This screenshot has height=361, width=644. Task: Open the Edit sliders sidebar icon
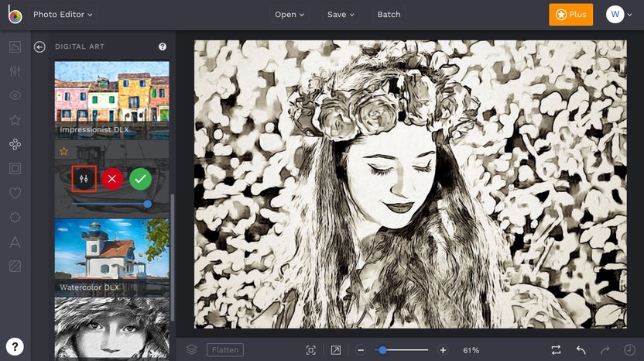tap(15, 71)
